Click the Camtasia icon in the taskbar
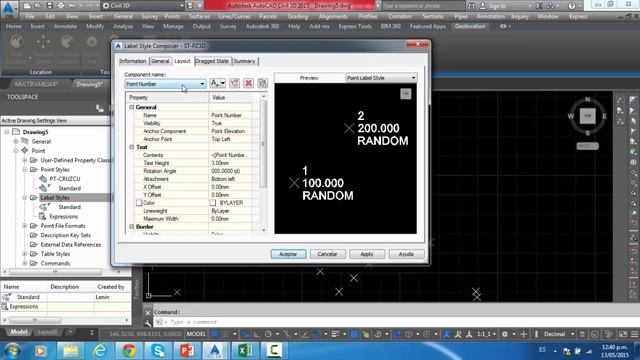 274,350
